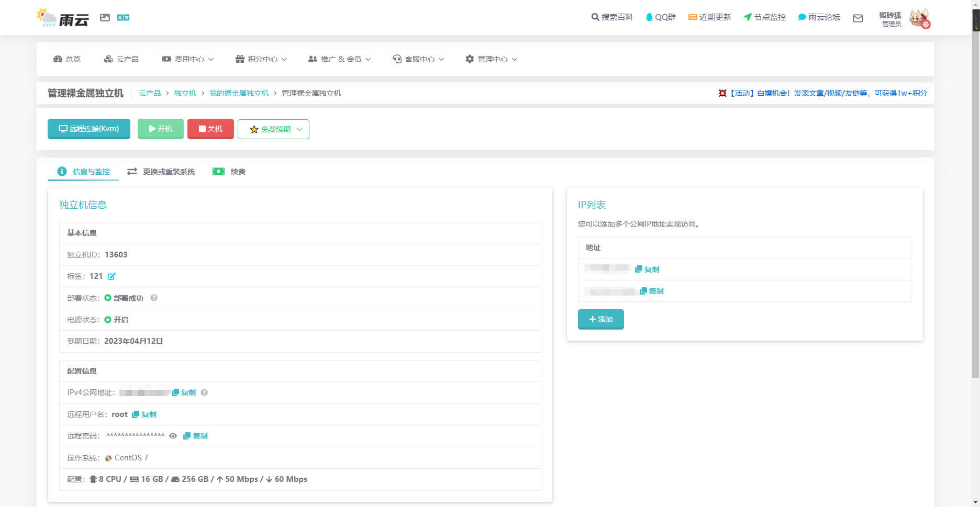This screenshot has width=980, height=507.
Task: Click the user avatar image
Action: [919, 18]
